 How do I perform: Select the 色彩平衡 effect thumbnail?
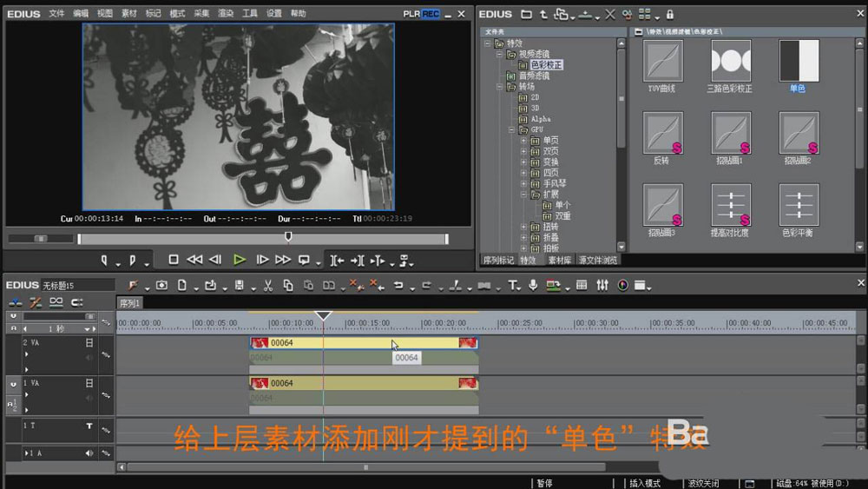point(799,206)
